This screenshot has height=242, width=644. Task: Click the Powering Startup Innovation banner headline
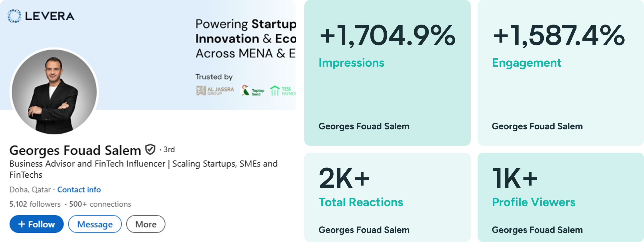245,38
